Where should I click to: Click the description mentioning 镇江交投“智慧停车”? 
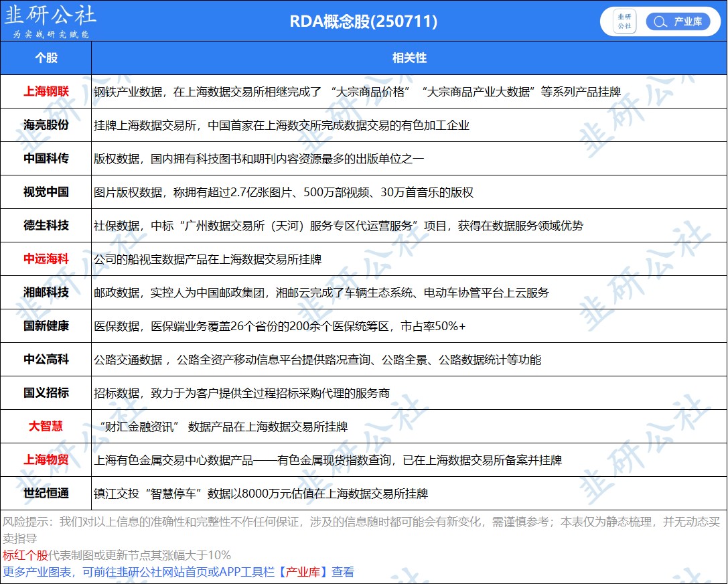[261, 494]
